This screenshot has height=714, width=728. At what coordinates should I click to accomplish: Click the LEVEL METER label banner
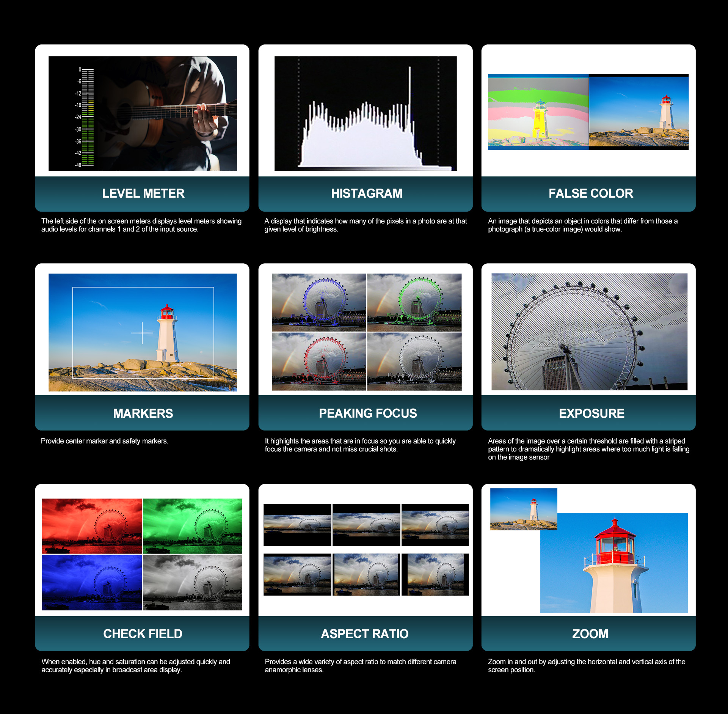143,193
